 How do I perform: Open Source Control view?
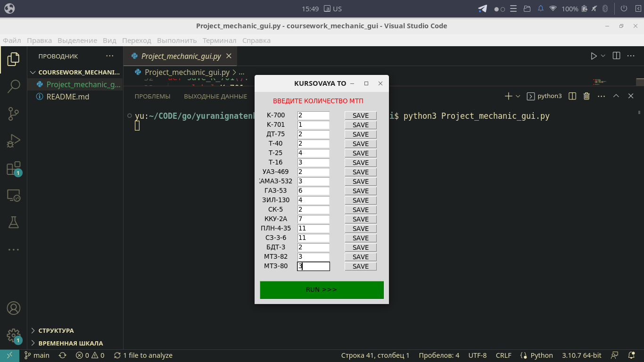[x=14, y=114]
